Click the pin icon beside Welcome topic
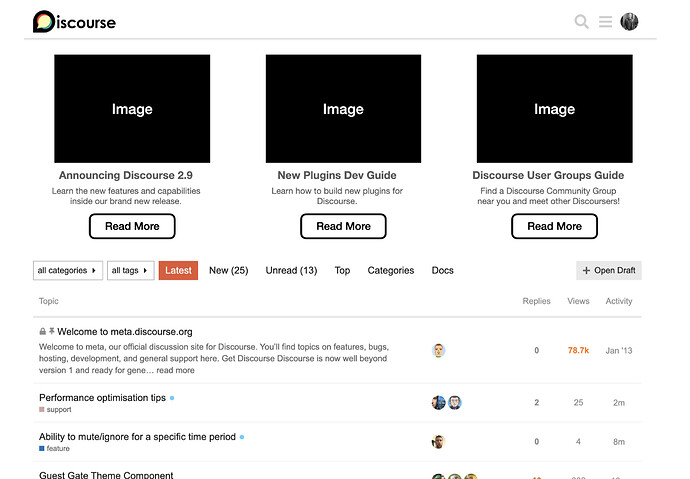Screen dimensions: 690x479 (52, 331)
